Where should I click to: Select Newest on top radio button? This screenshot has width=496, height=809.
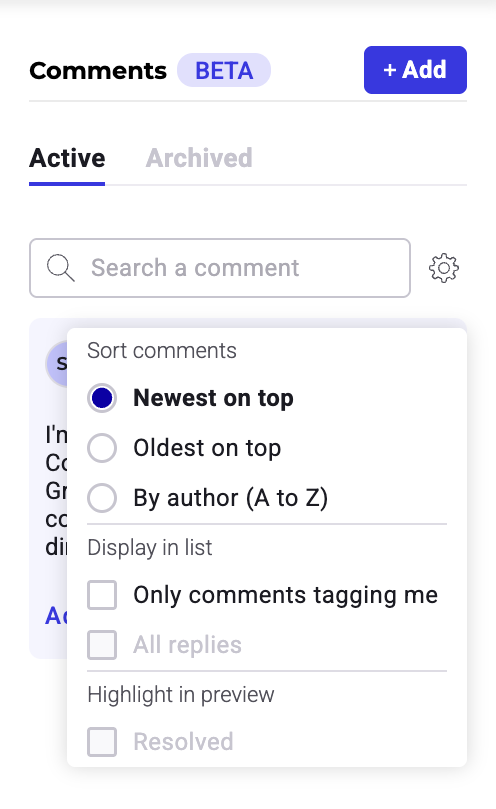(x=102, y=398)
